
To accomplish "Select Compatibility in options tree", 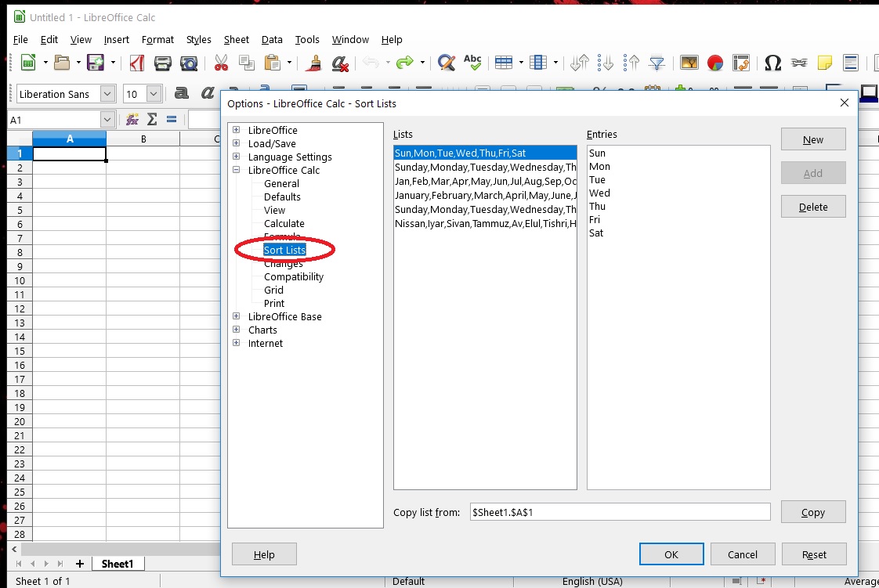I will [x=294, y=276].
